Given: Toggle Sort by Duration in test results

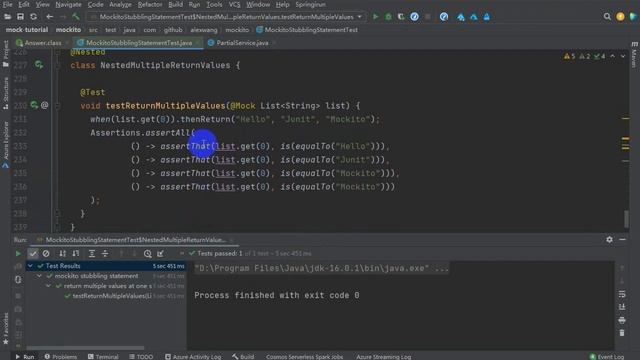Looking at the screenshot, I should (76, 253).
